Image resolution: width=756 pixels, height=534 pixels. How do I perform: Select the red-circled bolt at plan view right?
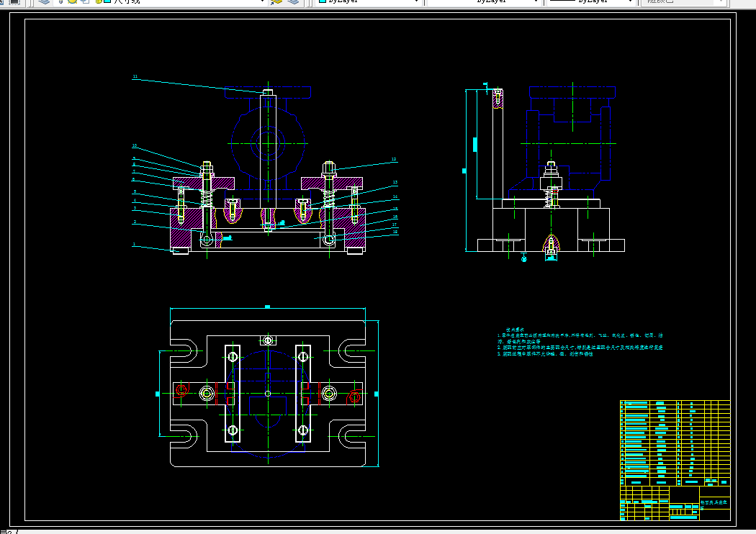tap(354, 397)
